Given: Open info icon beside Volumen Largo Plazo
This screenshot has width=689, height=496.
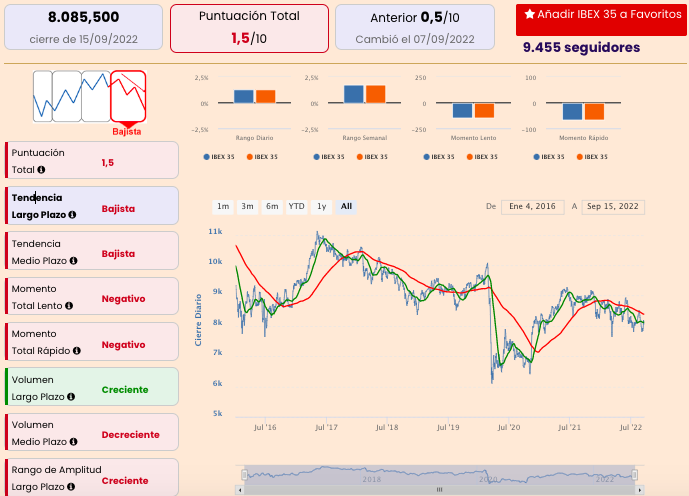Looking at the screenshot, I should coord(71,397).
